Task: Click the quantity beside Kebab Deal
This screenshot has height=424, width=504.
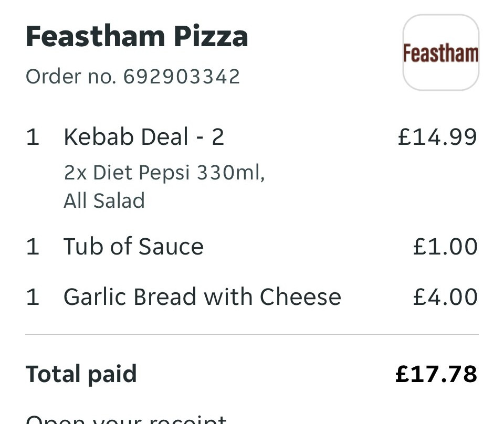Action: 33,137
